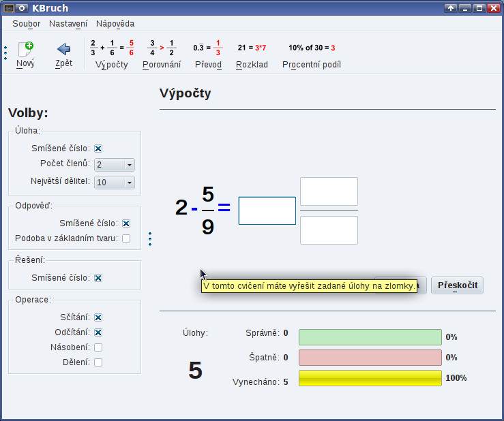Open the Největší dělitel dropdown
Viewport: 504px width, 421px height.
(115, 183)
